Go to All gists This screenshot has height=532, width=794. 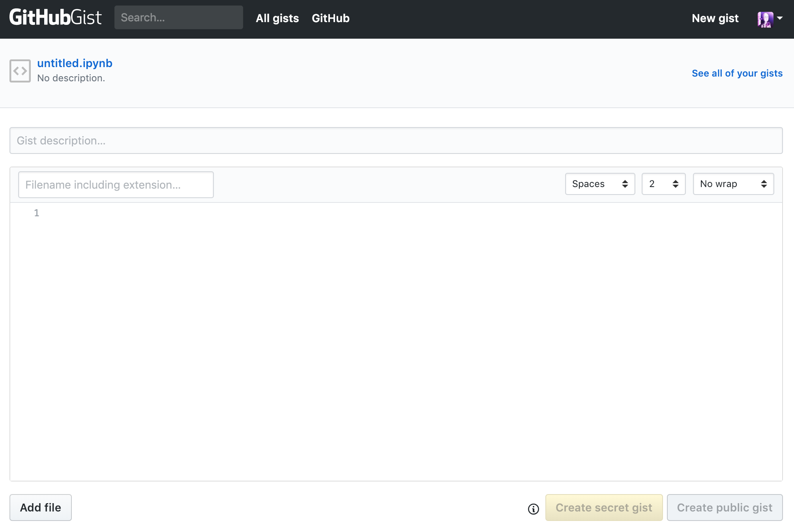click(277, 18)
